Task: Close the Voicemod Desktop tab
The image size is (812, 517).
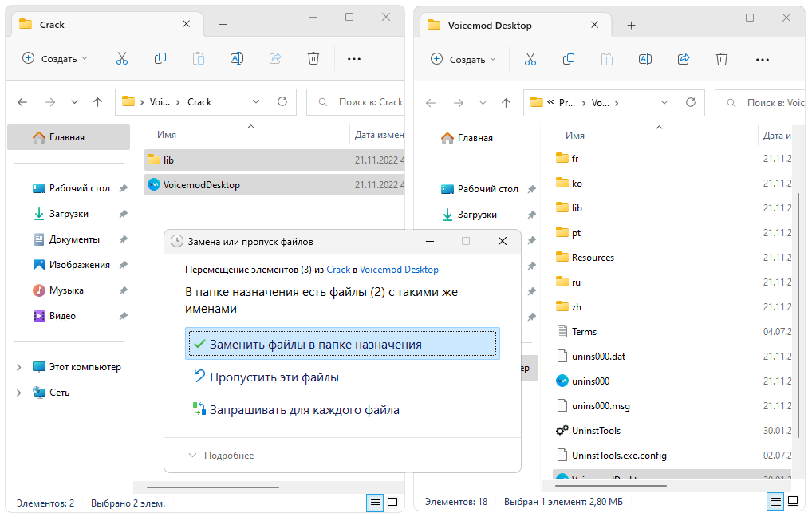Action: pyautogui.click(x=594, y=25)
